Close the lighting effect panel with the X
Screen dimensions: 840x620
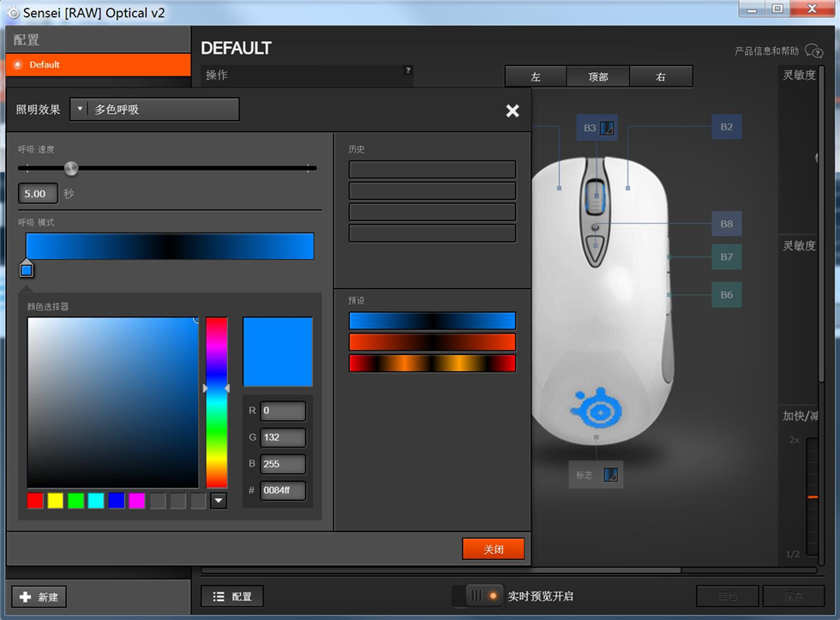[513, 111]
